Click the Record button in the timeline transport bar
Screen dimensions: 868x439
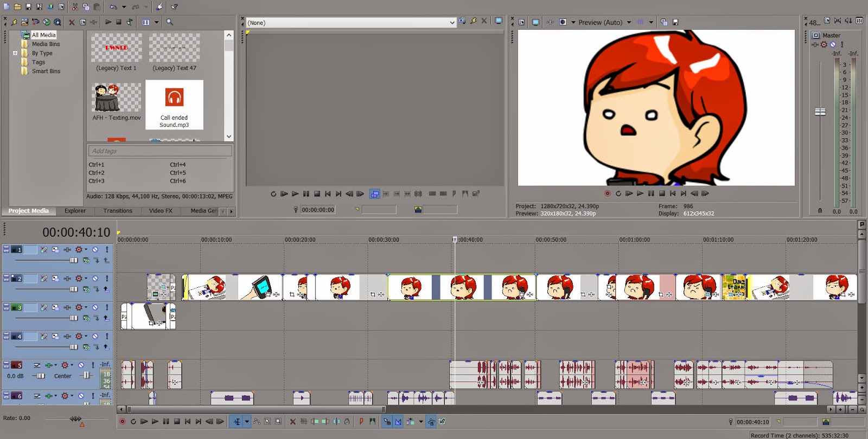coord(123,422)
